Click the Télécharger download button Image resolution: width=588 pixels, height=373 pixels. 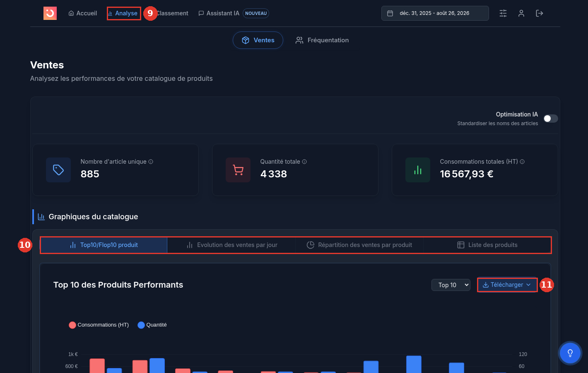tap(507, 285)
